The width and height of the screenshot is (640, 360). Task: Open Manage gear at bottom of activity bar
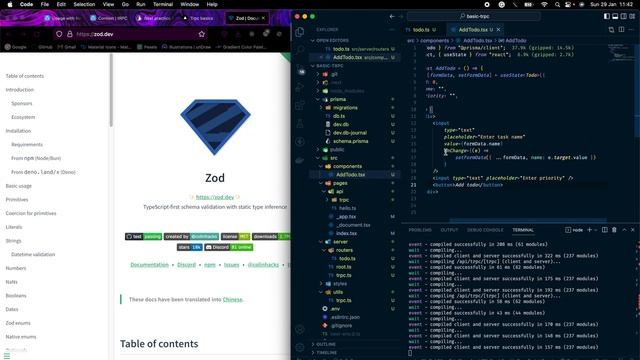pyautogui.click(x=300, y=347)
